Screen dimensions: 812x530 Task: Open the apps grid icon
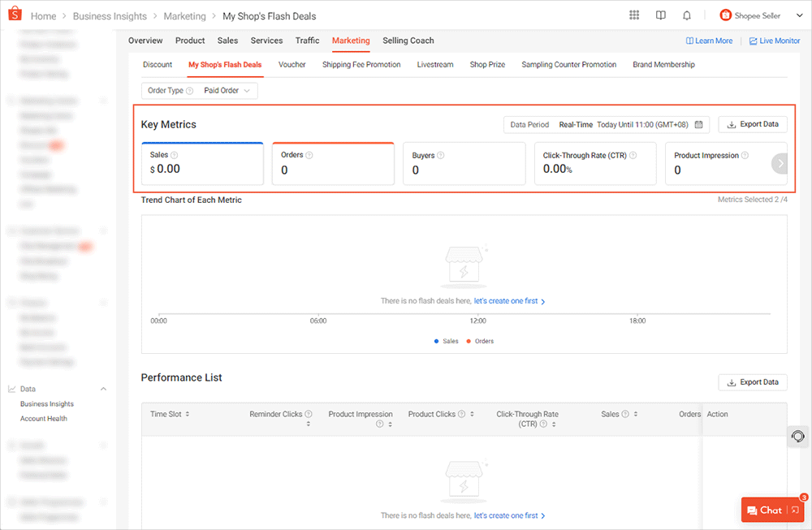[x=634, y=15]
